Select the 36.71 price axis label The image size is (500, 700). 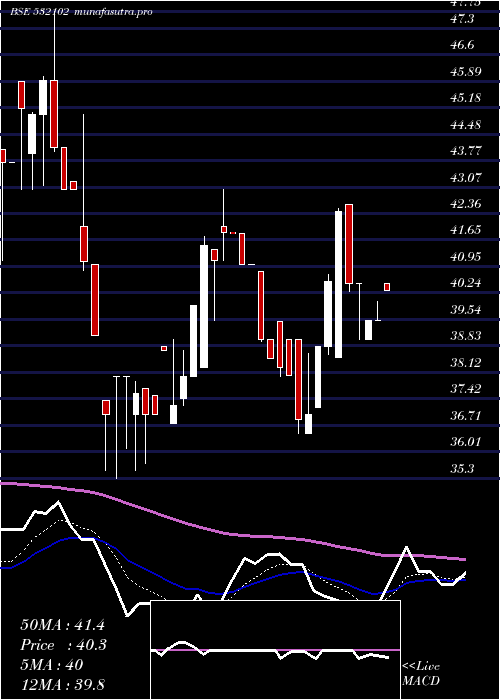[x=466, y=415]
